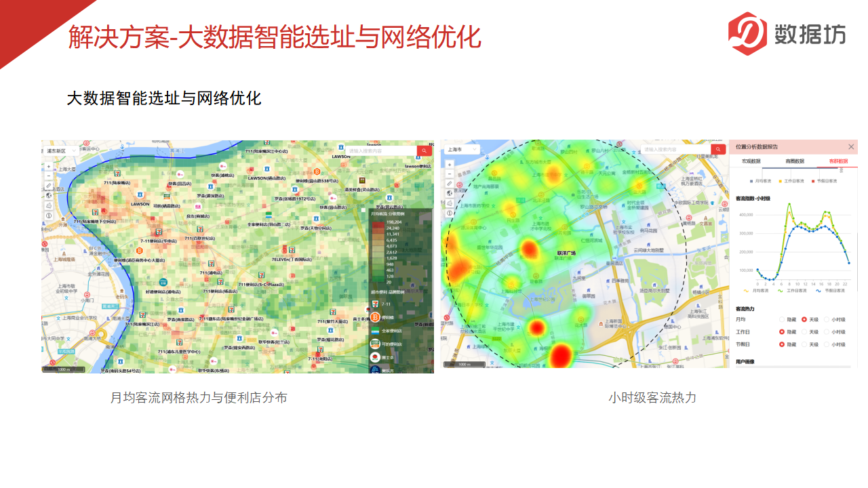Focus the search box on 上海市 map
Image resolution: width=868 pixels, height=488 pixels.
click(x=676, y=149)
